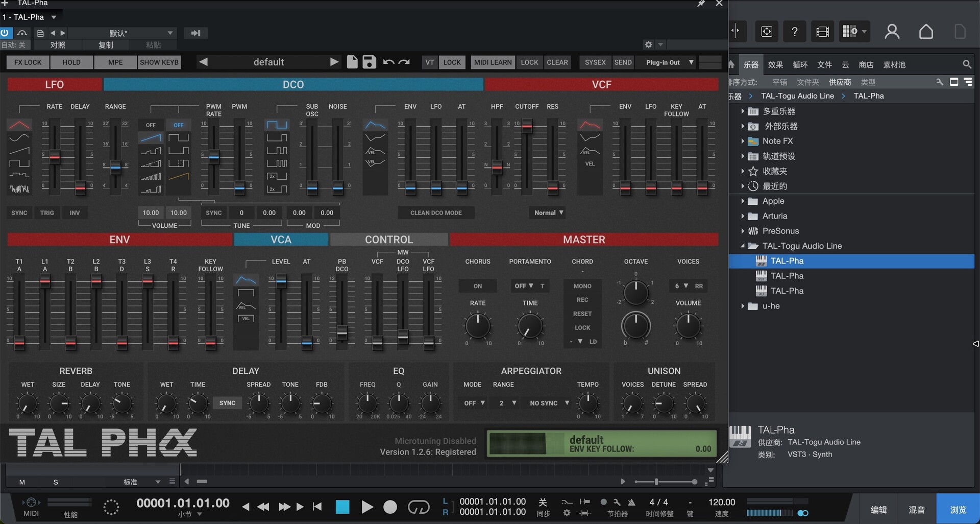The height and width of the screenshot is (524, 980).
Task: Expand the u-he vendor folder
Action: [743, 306]
